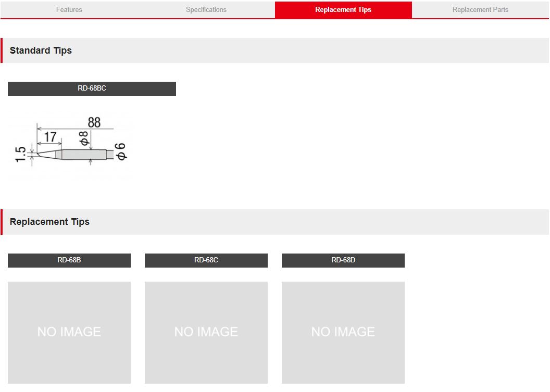Choose the RD-68C tip label
The width and height of the screenshot is (550, 392).
click(x=206, y=260)
